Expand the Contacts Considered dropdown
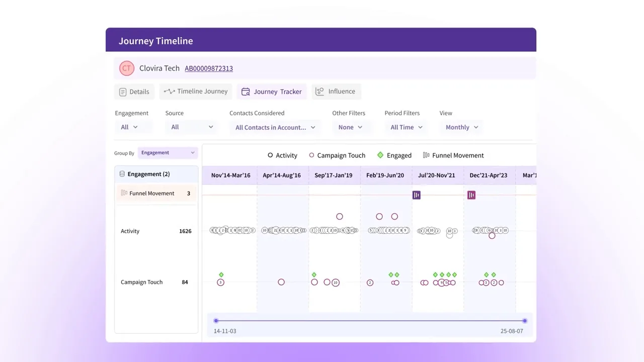This screenshot has height=362, width=644. point(275,127)
